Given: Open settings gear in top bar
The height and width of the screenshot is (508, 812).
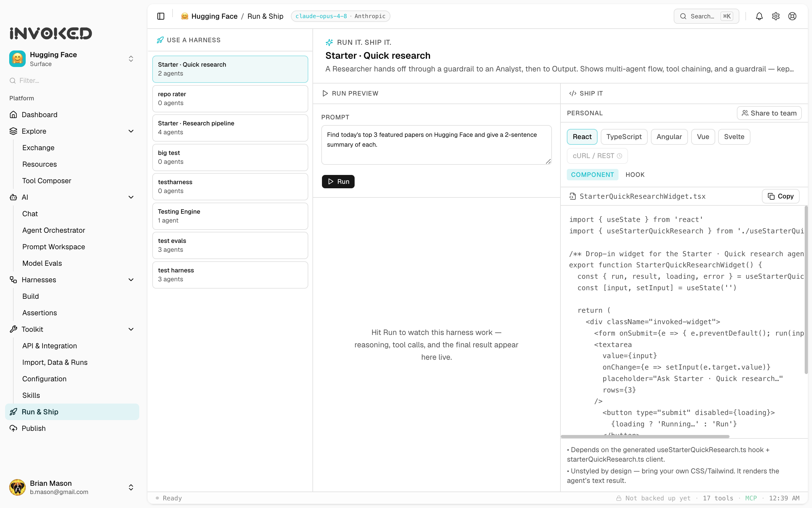Looking at the screenshot, I should click(x=776, y=16).
